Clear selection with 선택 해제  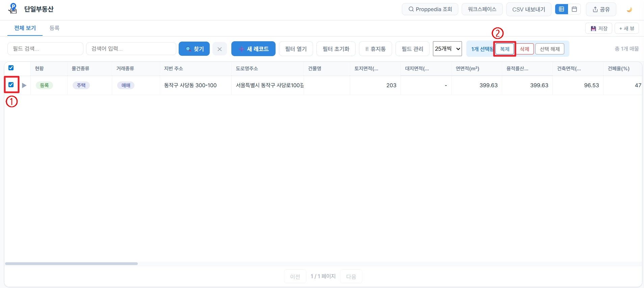(x=549, y=49)
